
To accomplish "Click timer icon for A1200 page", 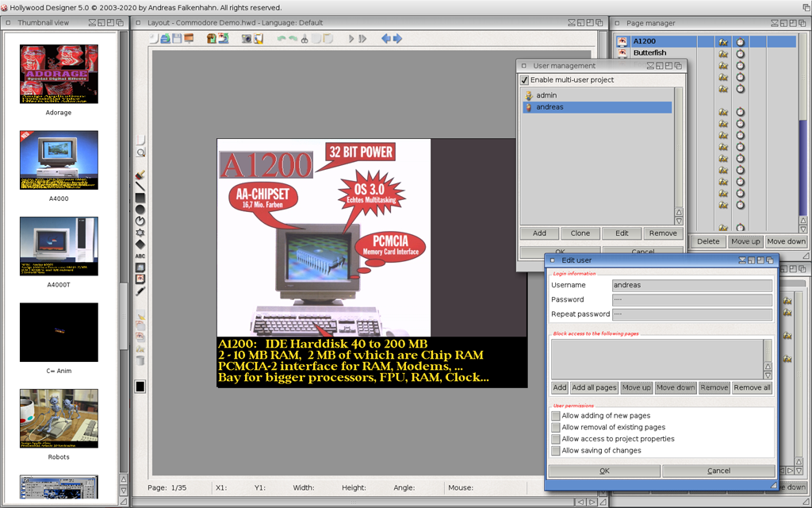I will (741, 41).
